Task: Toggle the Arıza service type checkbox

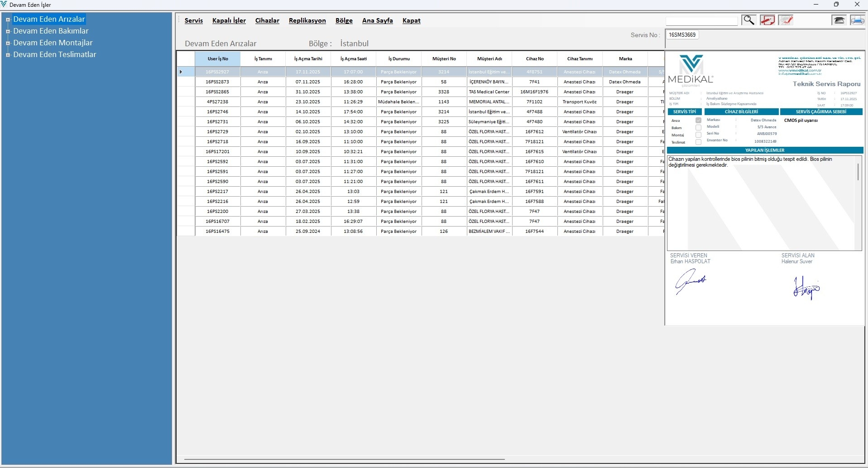Action: [x=698, y=121]
